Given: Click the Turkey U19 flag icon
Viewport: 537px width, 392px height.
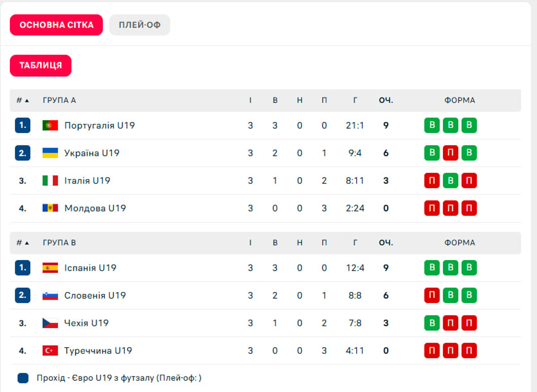Looking at the screenshot, I should (x=50, y=351).
